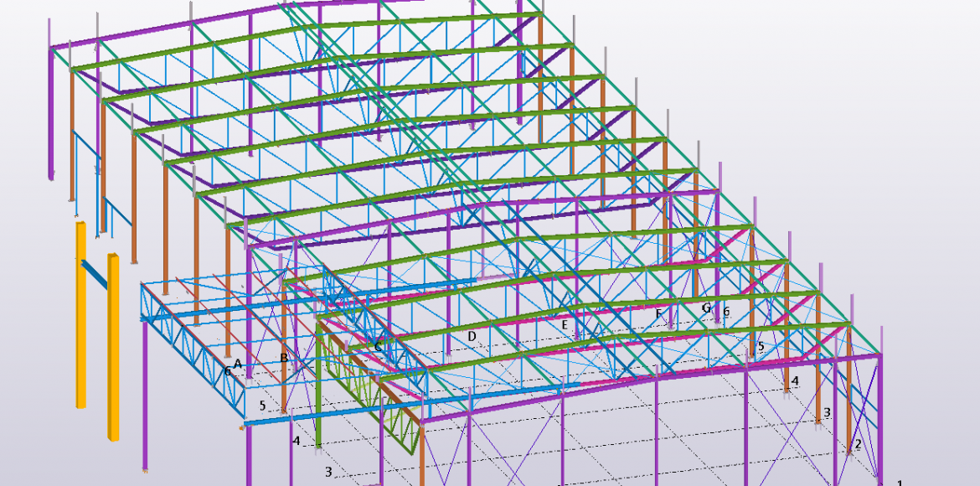This screenshot has width=980, height=486.
Task: Click grid label 3 on the right side
Action: click(x=827, y=412)
